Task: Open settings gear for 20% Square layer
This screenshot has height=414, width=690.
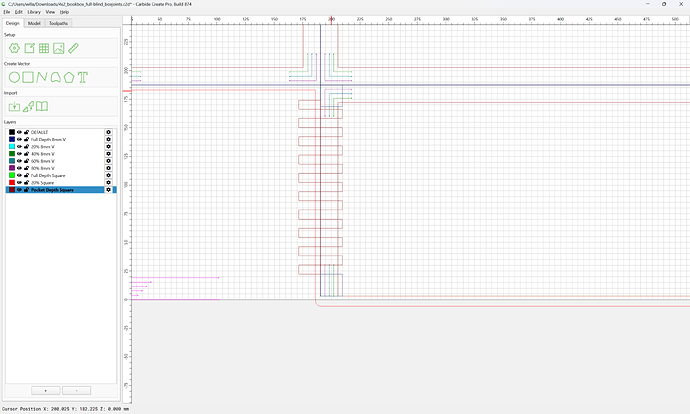Action: pos(108,183)
